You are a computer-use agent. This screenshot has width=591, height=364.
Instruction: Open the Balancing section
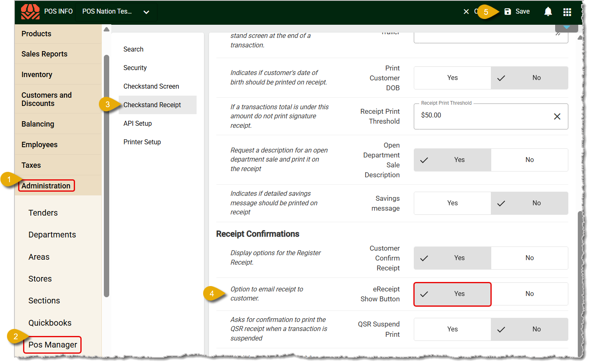click(58, 124)
